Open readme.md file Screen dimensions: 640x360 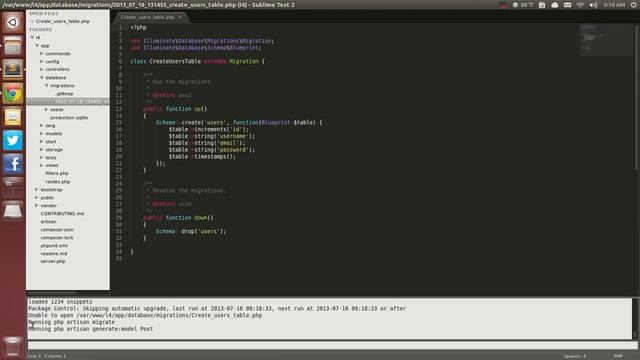[53, 253]
